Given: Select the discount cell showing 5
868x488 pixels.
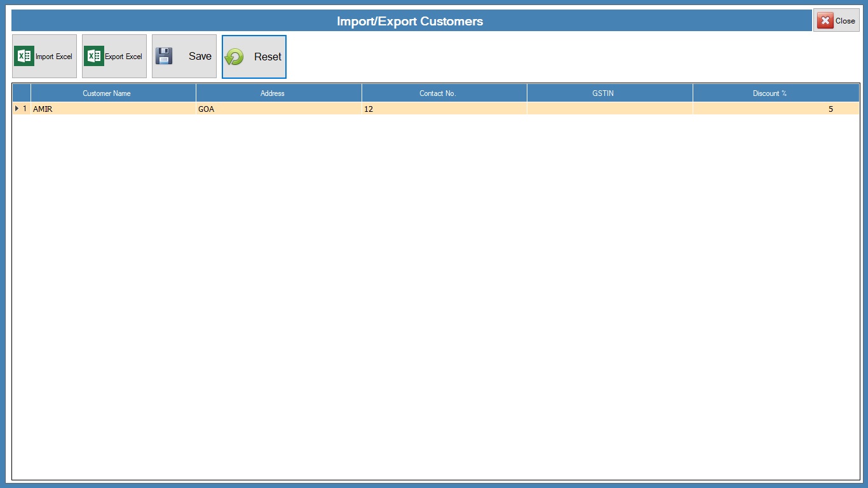Looking at the screenshot, I should (x=775, y=109).
